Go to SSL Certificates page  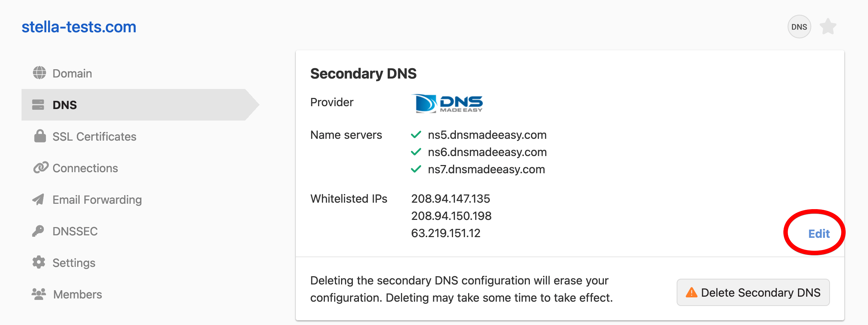point(94,137)
